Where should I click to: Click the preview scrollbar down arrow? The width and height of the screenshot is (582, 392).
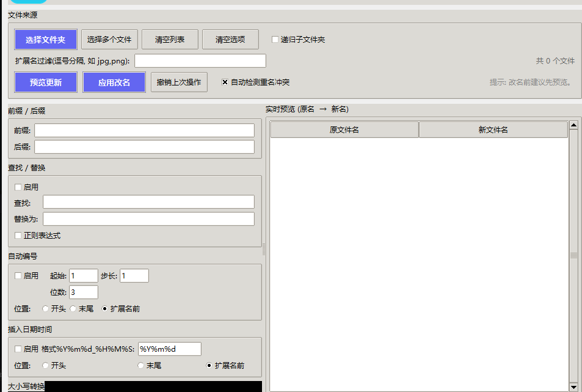pos(574,387)
